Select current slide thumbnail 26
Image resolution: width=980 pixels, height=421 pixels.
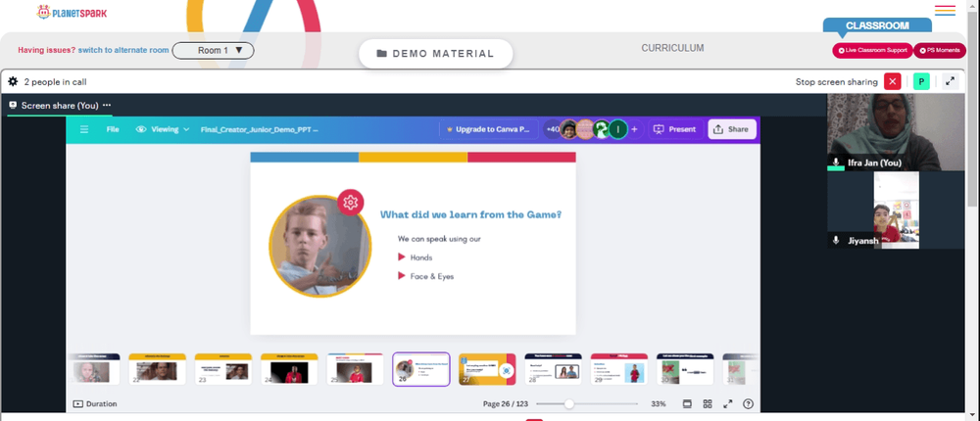(421, 369)
